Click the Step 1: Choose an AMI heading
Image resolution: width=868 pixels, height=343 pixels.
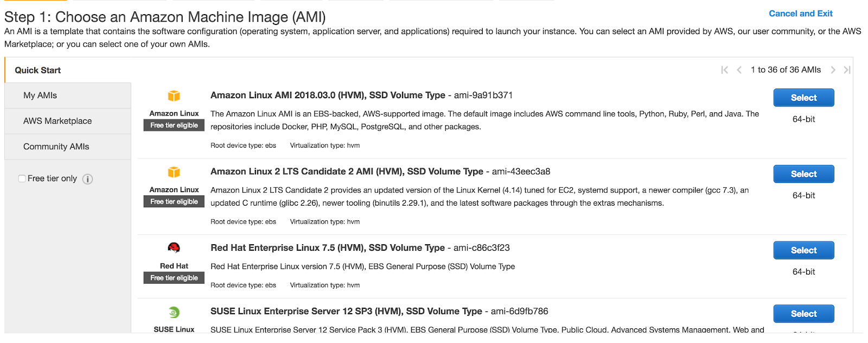click(x=165, y=17)
